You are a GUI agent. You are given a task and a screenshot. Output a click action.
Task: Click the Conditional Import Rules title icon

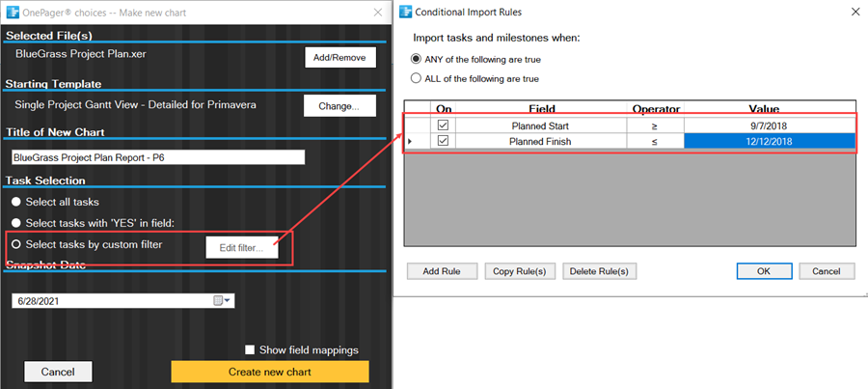(406, 12)
